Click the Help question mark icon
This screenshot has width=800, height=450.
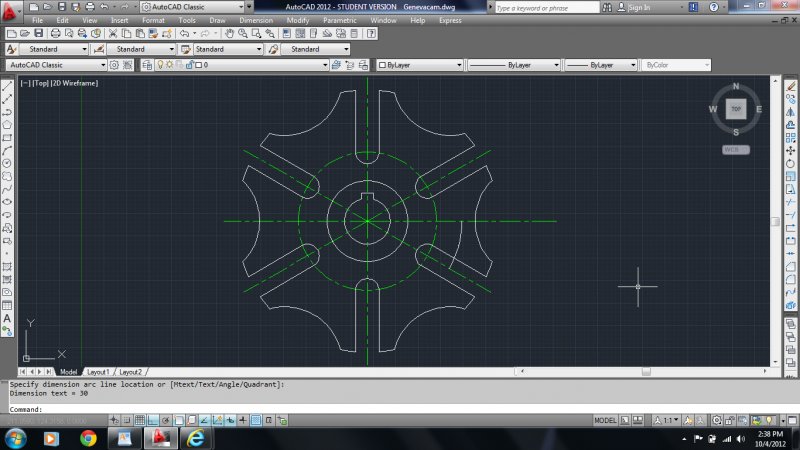pos(371,34)
